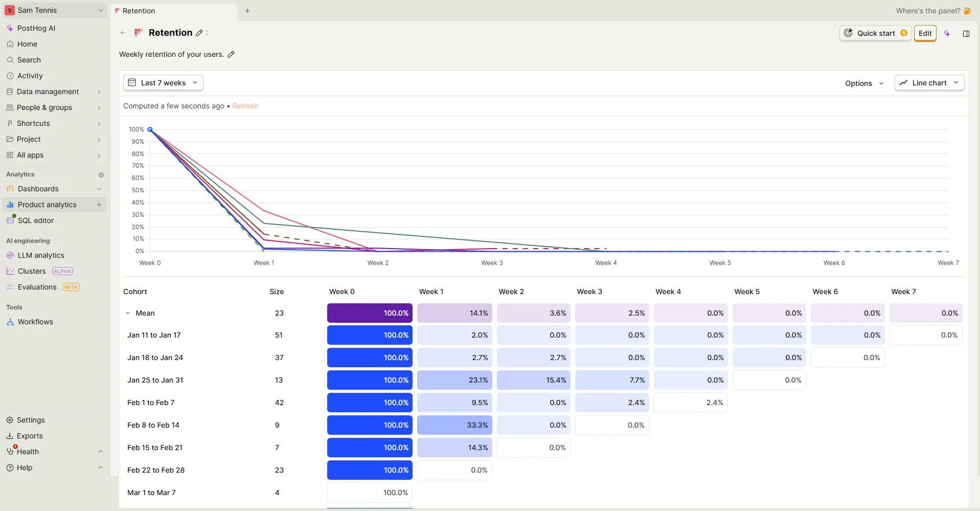
Task: Add new Product analytics insight plus icon
Action: click(99, 205)
